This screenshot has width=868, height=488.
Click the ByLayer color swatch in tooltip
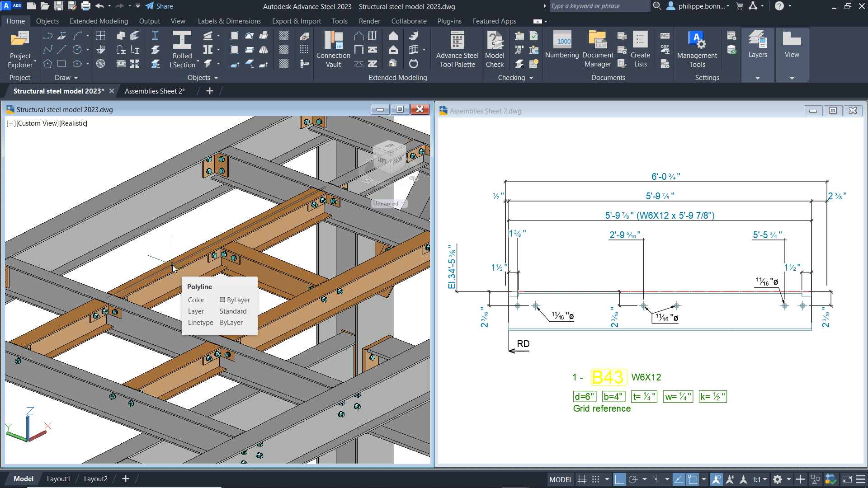tap(222, 300)
